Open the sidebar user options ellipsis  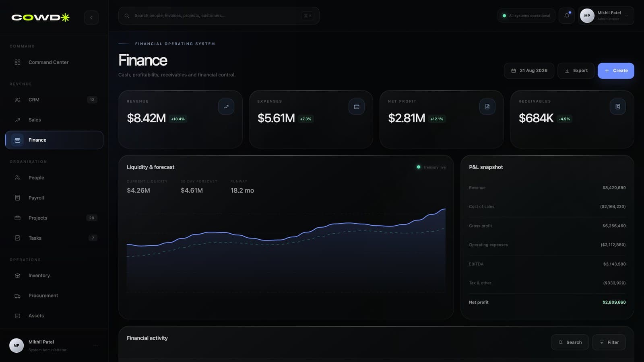click(x=96, y=346)
